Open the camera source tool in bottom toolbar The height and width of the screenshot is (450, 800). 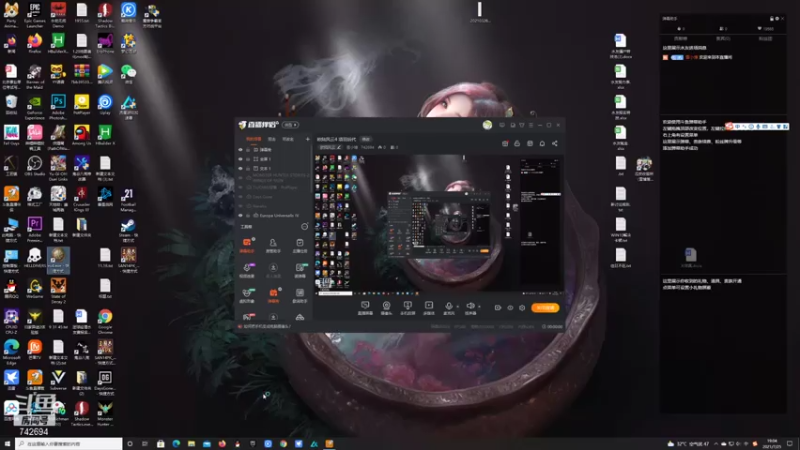click(x=386, y=307)
